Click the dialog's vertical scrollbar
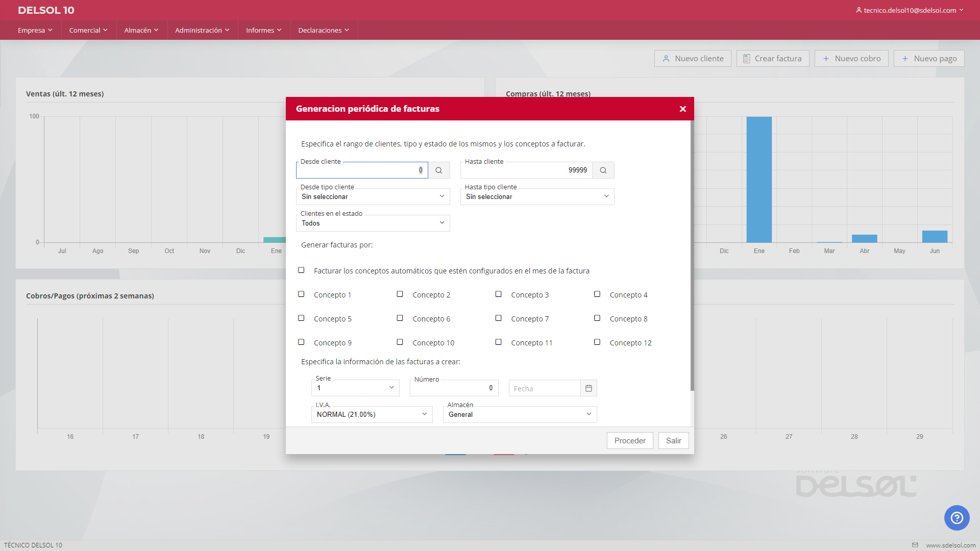The image size is (980, 551). tap(692, 255)
